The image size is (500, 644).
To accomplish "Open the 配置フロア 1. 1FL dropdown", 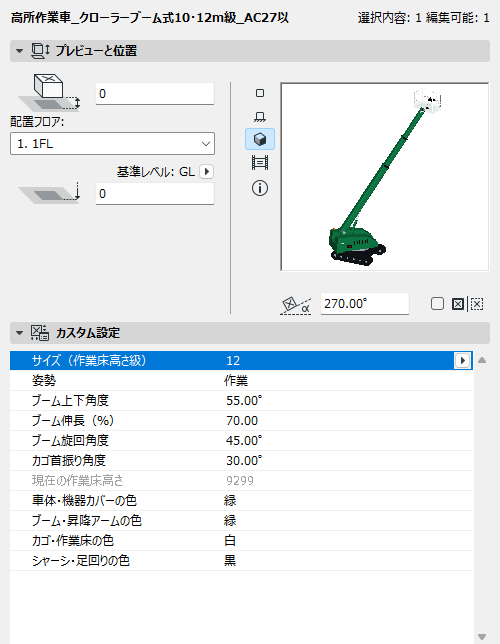I will [x=112, y=144].
